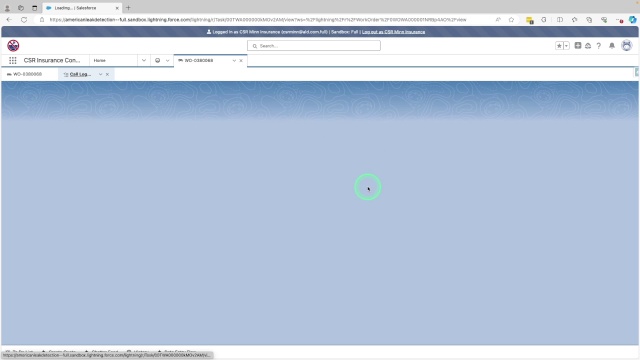The height and width of the screenshot is (360, 640).
Task: Close the Call Log subtab
Action: 107,74
